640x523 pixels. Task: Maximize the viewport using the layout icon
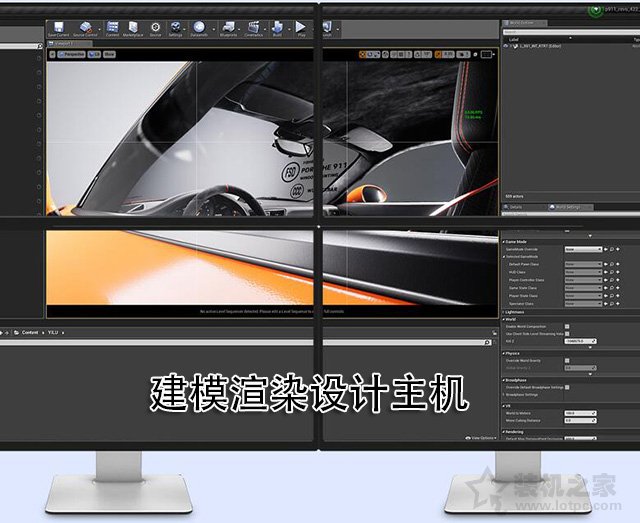click(x=487, y=54)
